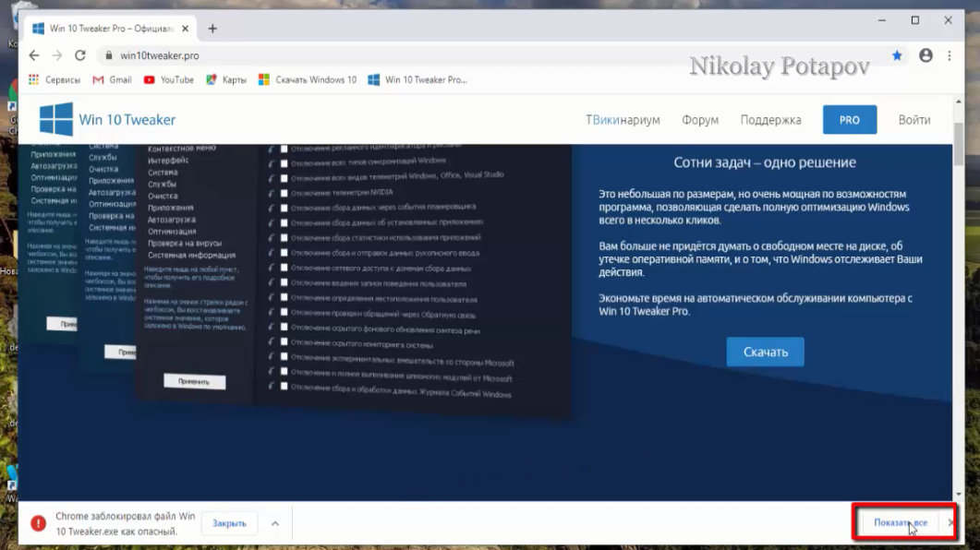Click the Сотни задач – одно решение heading
Image resolution: width=980 pixels, height=550 pixels.
765,162
